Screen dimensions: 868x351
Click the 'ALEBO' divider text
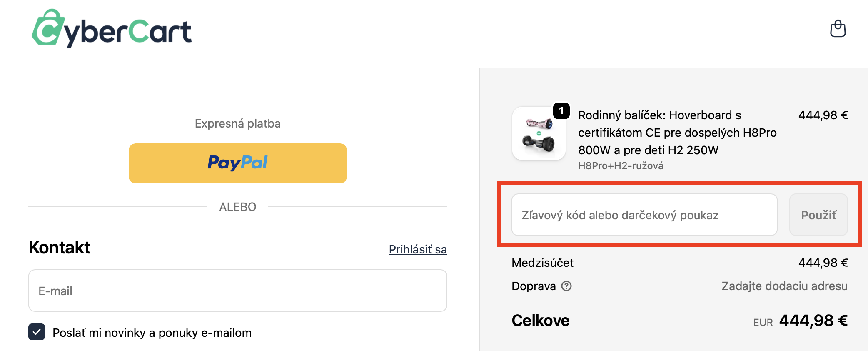237,207
